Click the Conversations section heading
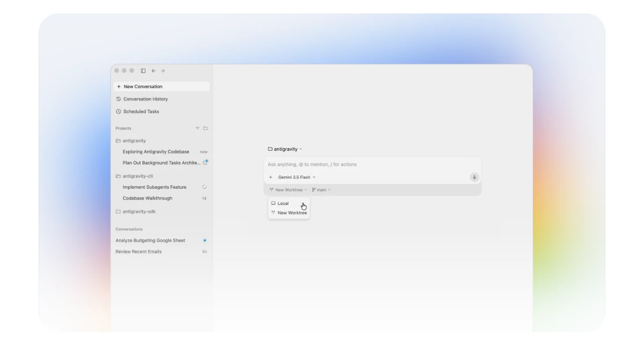 (129, 229)
